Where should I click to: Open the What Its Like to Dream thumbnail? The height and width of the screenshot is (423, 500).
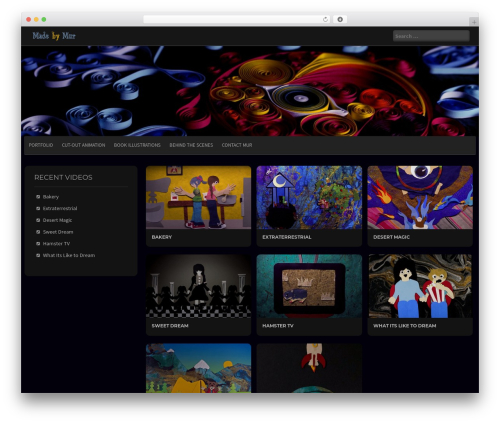[420, 286]
